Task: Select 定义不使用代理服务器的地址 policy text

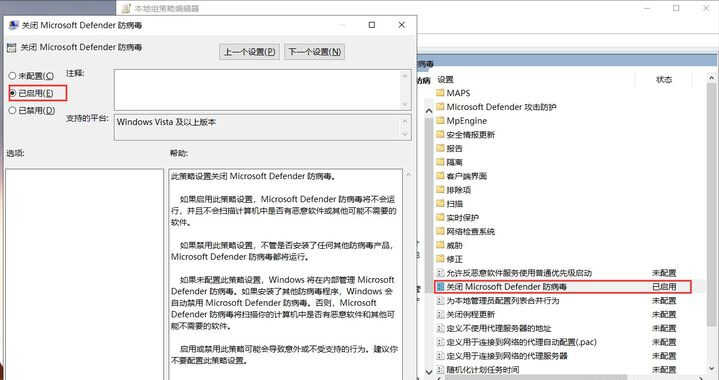Action: [499, 328]
